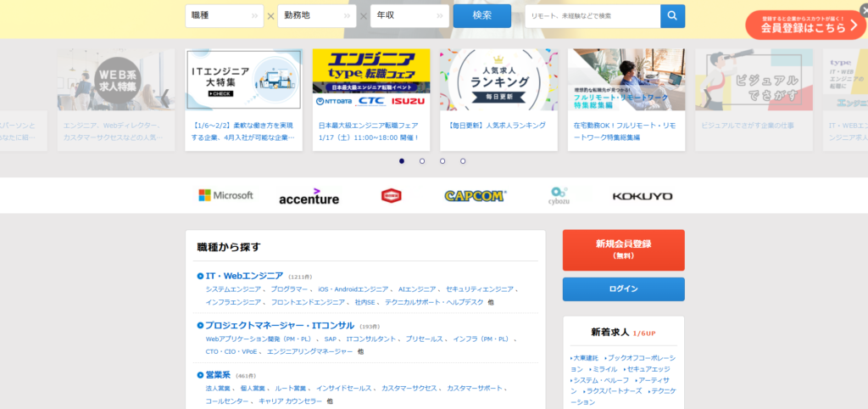Click the KOKUYO logo

click(x=643, y=196)
